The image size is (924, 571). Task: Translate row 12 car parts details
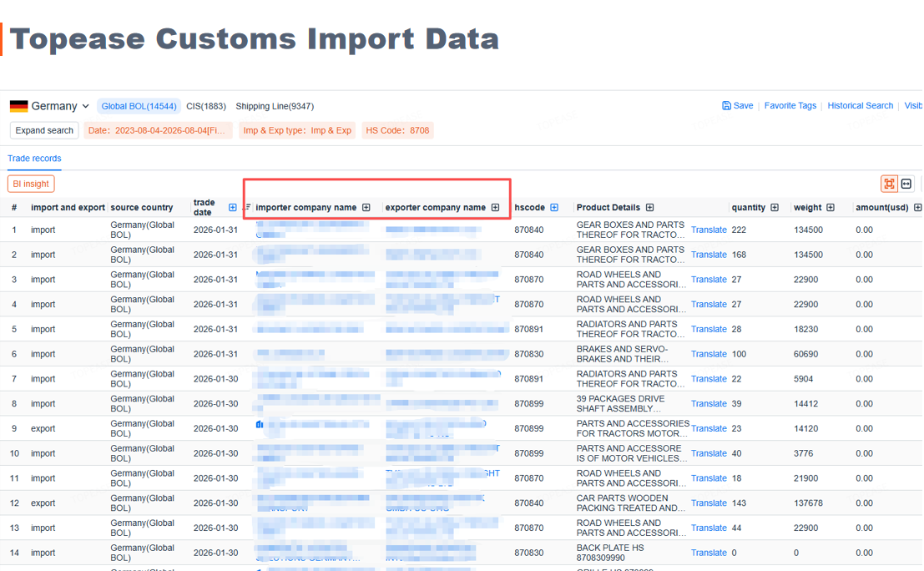click(x=709, y=503)
